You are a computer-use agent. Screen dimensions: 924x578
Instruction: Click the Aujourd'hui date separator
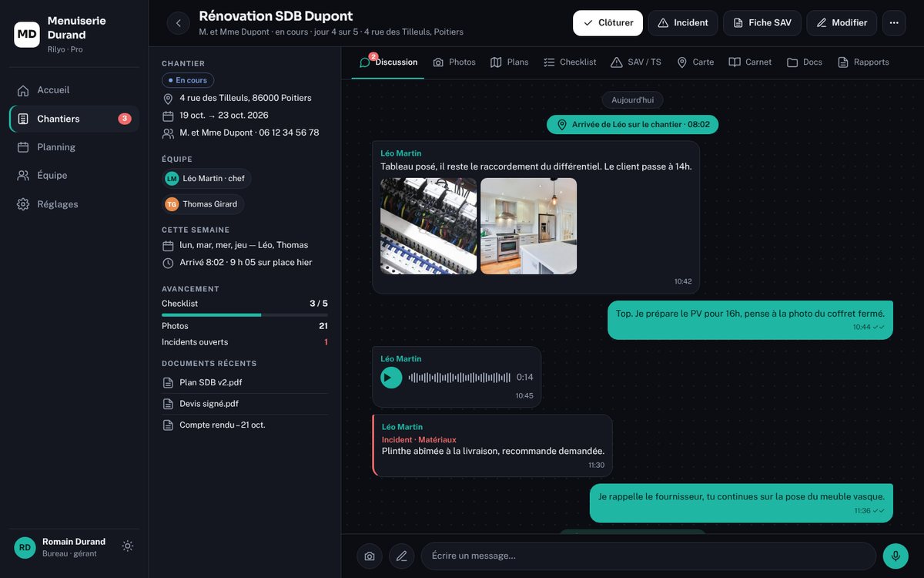[x=632, y=100]
